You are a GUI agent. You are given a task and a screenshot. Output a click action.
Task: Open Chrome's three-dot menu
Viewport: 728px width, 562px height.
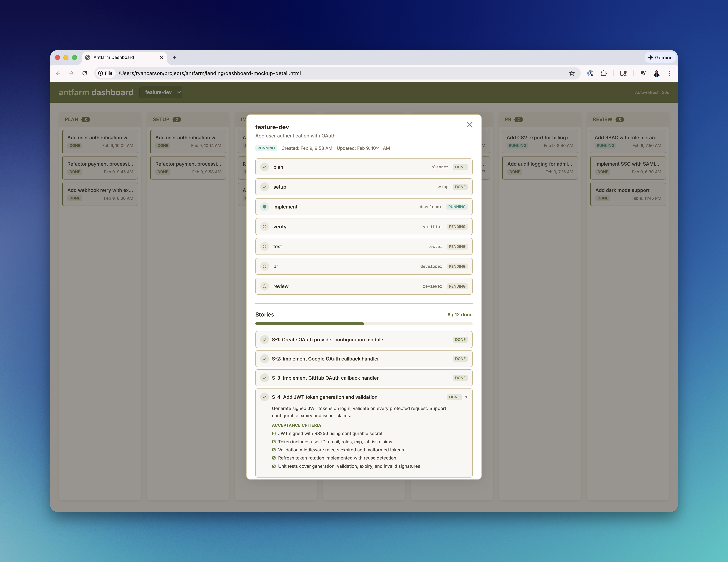(x=670, y=73)
